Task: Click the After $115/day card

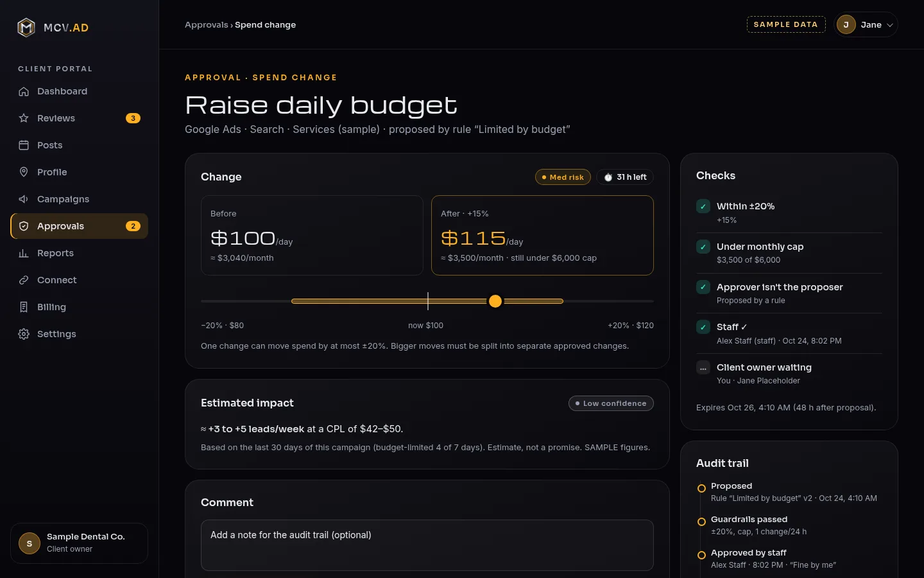Action: [542, 235]
